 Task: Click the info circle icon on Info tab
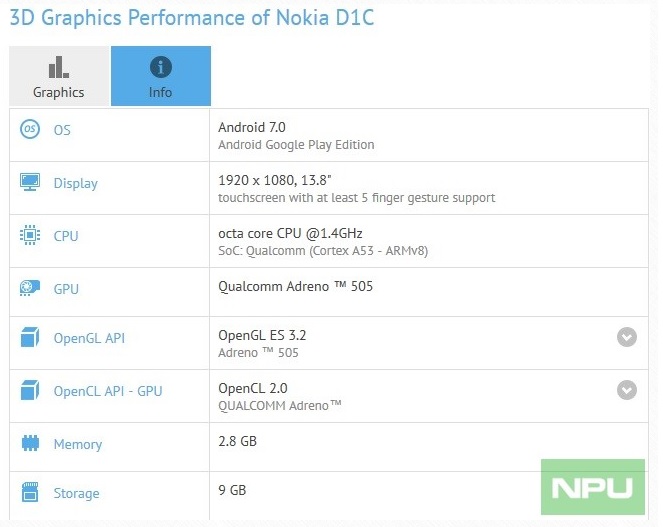tap(161, 67)
